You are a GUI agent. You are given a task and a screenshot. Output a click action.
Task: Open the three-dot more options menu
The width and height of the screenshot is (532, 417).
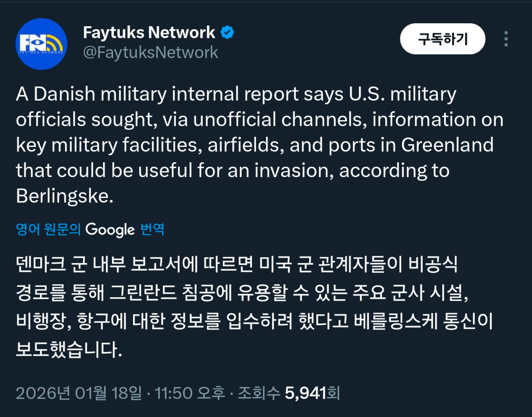pos(506,39)
